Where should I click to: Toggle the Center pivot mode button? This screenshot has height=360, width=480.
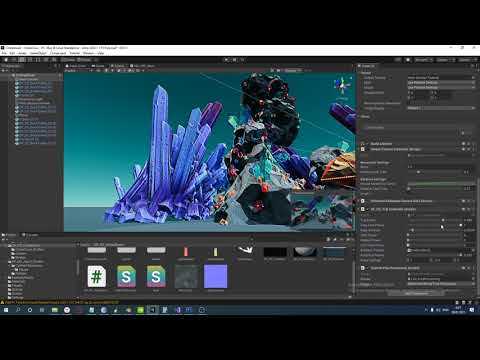69,60
